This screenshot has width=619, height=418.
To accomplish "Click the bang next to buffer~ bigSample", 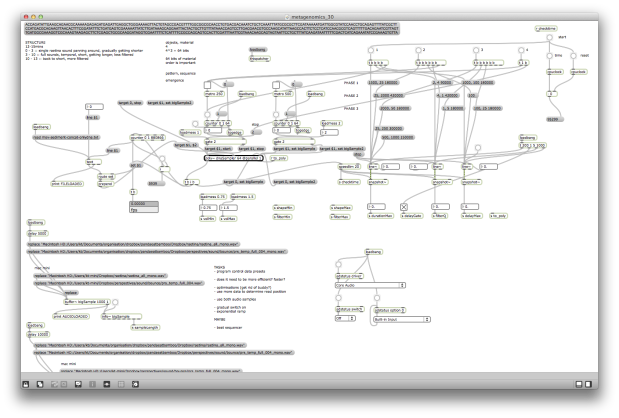I will click(115, 302).
